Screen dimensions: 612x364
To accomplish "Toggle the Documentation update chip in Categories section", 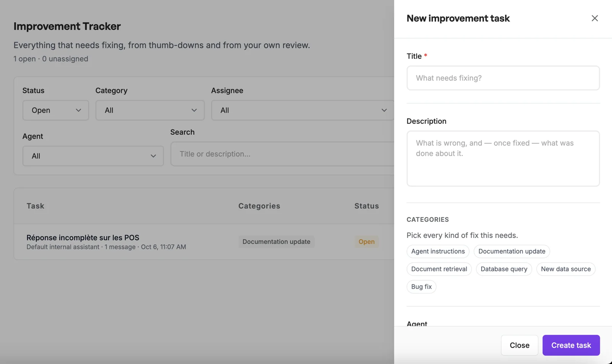I will (x=512, y=251).
